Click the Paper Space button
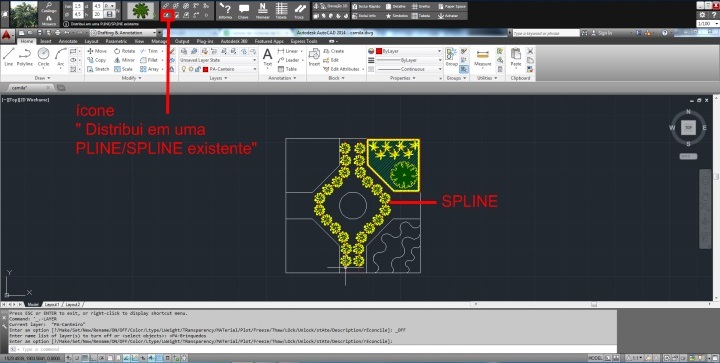 [452, 6]
